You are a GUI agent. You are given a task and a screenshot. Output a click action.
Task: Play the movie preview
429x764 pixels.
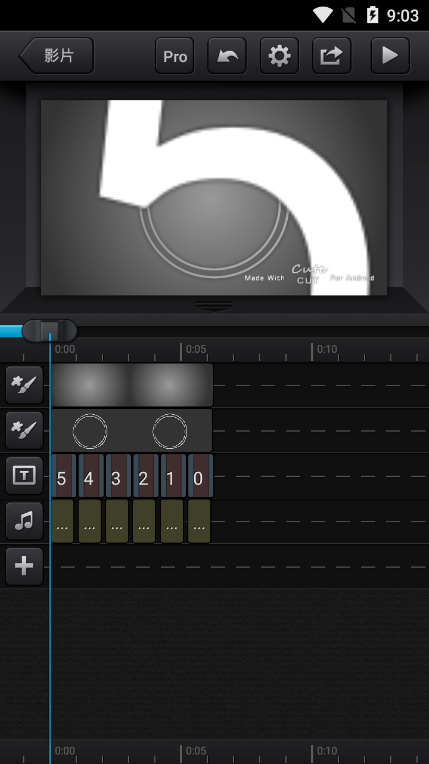[390, 56]
